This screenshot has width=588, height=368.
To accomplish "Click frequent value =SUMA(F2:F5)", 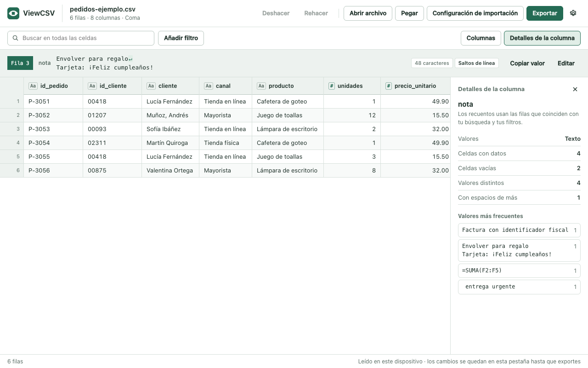I will coord(519,270).
